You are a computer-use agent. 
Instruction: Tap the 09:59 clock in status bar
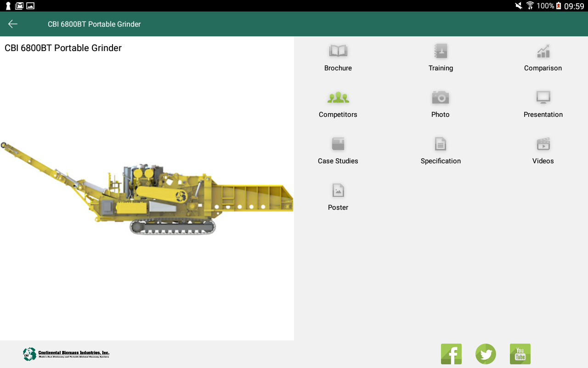pos(574,6)
